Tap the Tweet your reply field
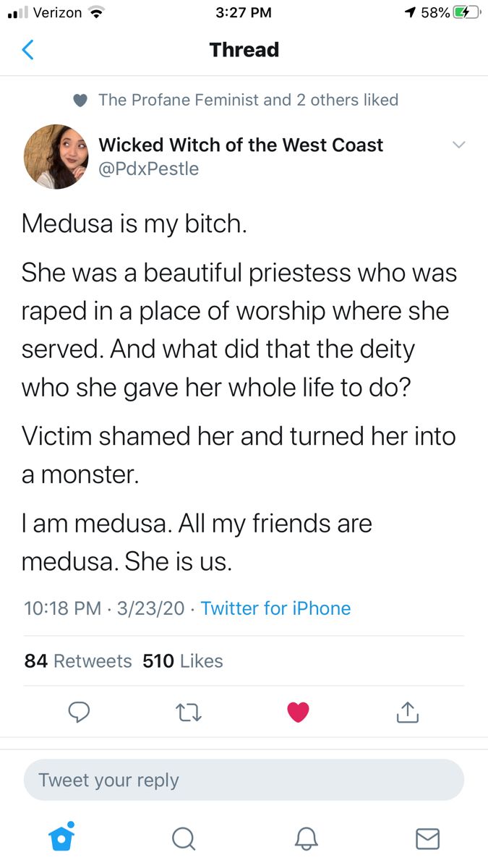The width and height of the screenshot is (488, 868). (x=244, y=780)
